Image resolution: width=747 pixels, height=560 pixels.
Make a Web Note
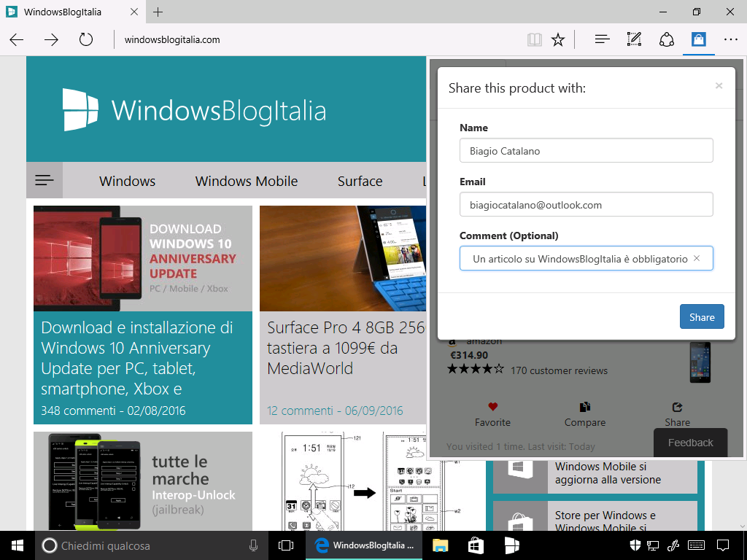(634, 39)
